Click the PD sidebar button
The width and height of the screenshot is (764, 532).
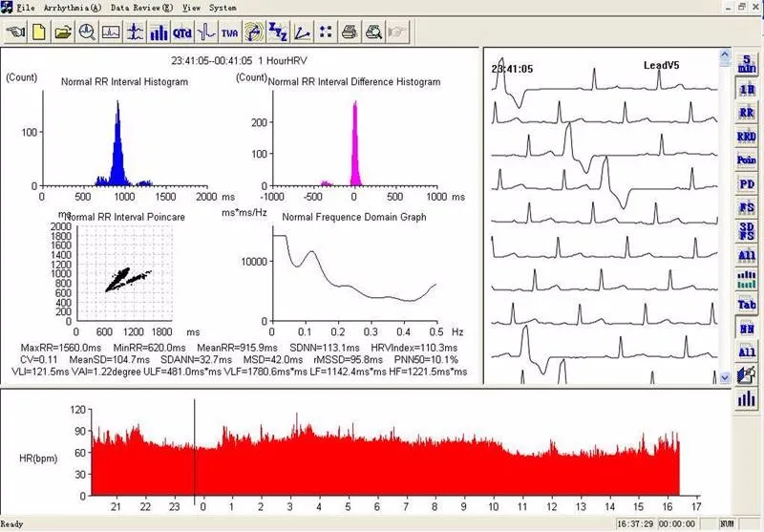click(x=747, y=184)
